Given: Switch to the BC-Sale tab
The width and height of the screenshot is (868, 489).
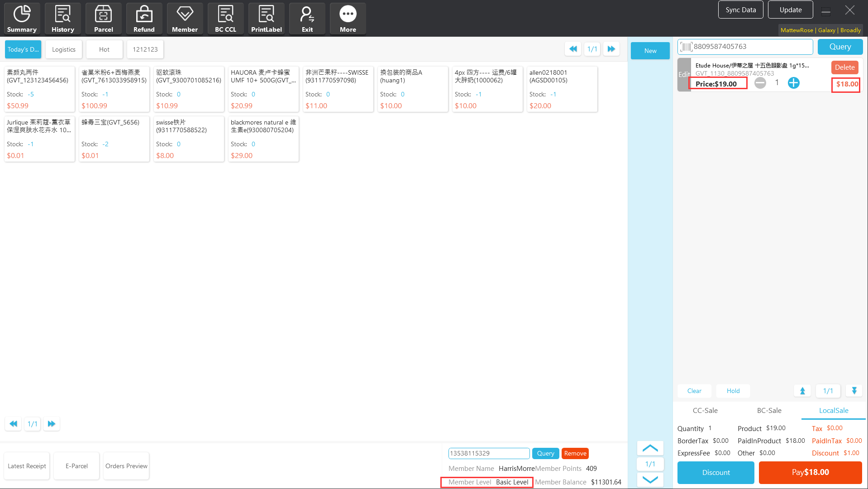Looking at the screenshot, I should pos(769,411).
